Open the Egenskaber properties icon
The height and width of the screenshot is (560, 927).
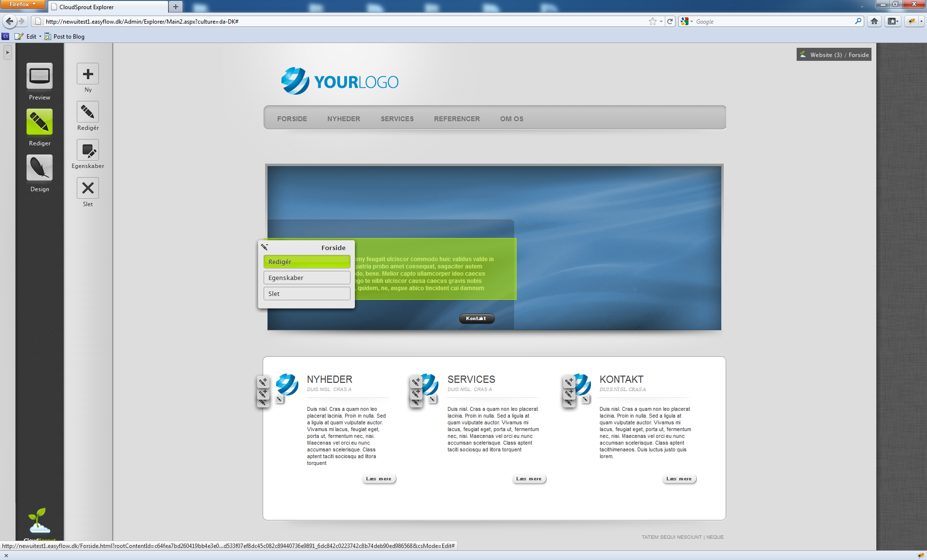pos(88,150)
